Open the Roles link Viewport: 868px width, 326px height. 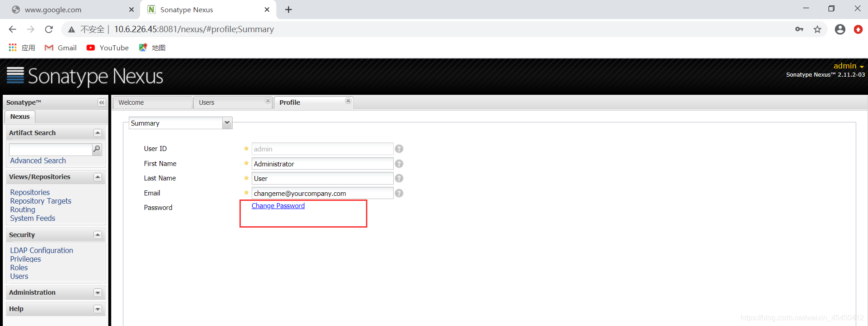[19, 268]
